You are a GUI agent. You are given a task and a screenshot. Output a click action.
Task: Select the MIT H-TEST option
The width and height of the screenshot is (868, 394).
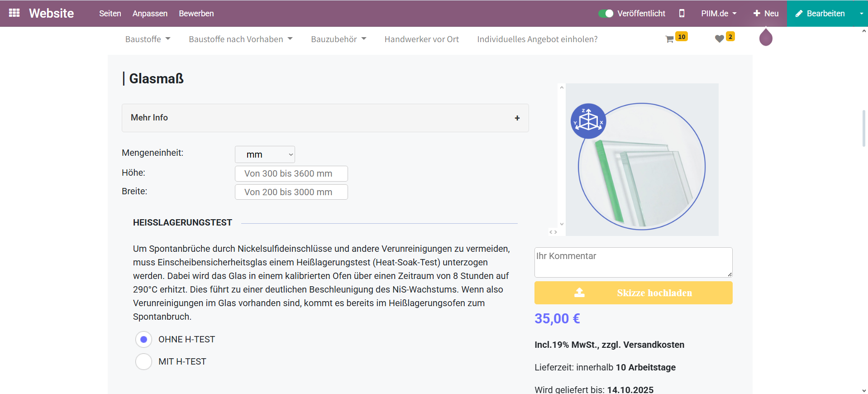pos(143,361)
